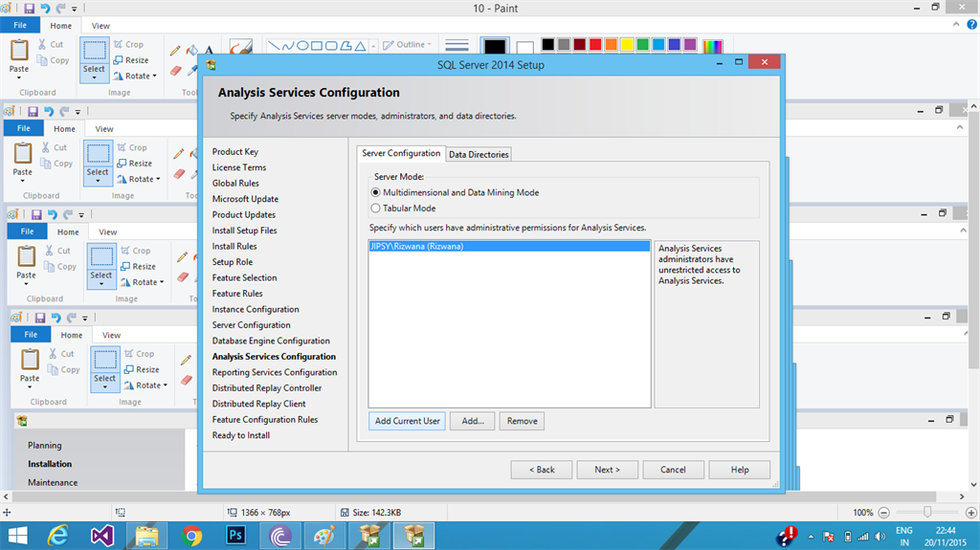Cancel the SQL Server setup
The height and width of the screenshot is (550, 980).
673,470
